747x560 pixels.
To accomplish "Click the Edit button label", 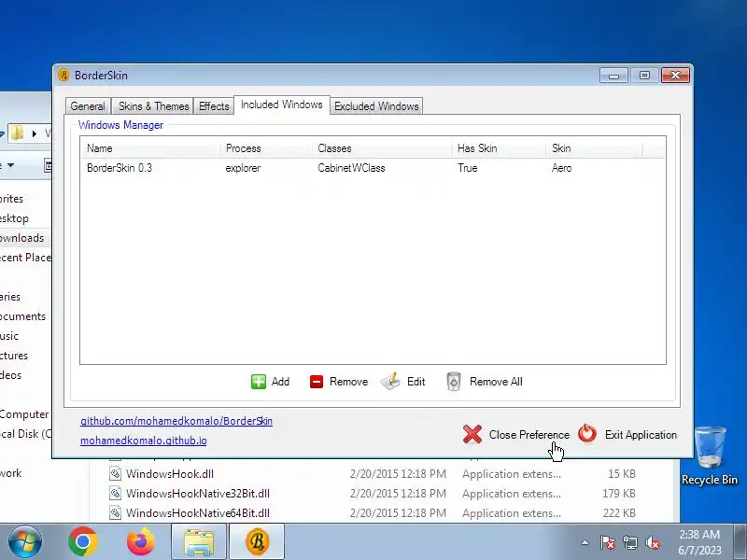I will point(416,382).
